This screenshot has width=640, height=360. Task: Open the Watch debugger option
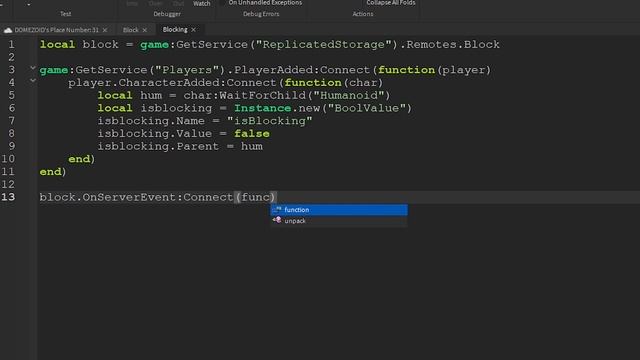point(202,3)
